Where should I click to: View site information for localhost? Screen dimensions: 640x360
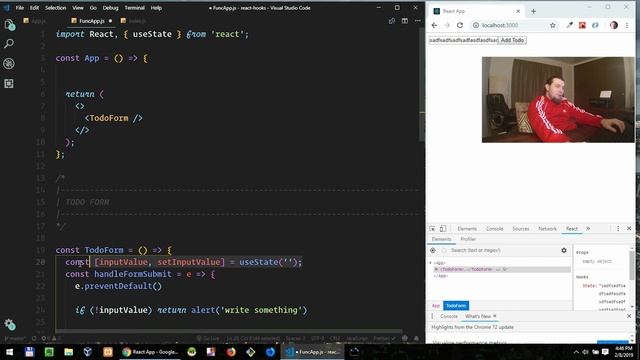[476, 25]
